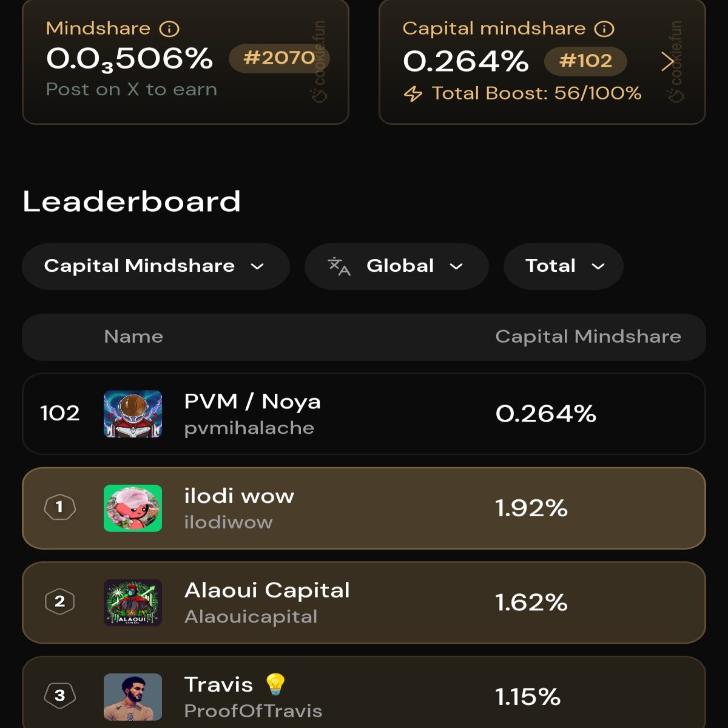Screen dimensions: 728x728
Task: Click PVM / Noya avatar image
Action: (x=133, y=414)
